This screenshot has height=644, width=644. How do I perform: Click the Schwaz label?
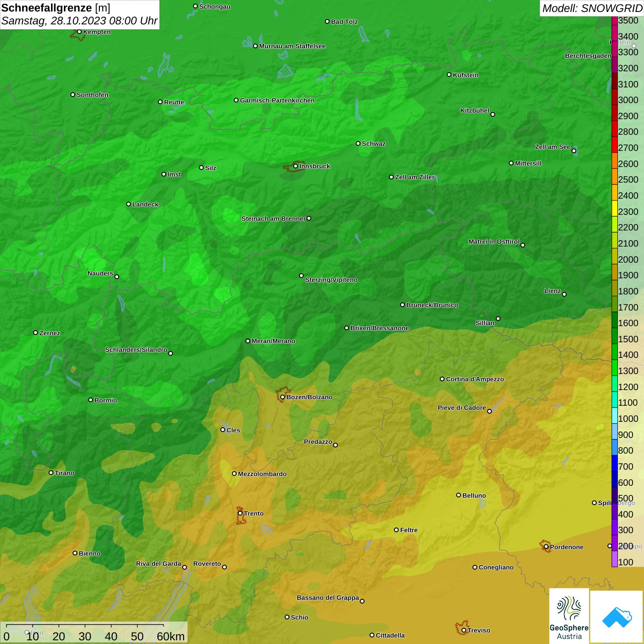(x=374, y=144)
